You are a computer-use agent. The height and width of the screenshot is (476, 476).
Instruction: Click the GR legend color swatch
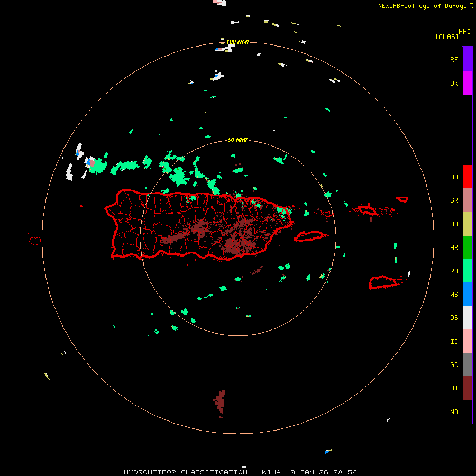click(467, 200)
